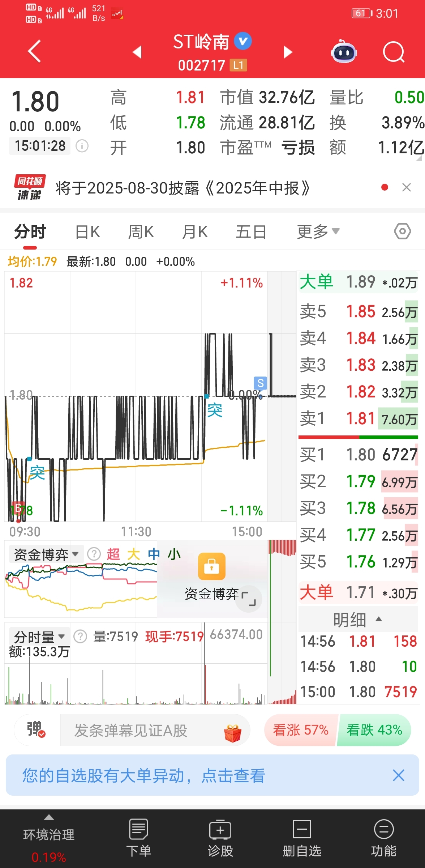This screenshot has height=868, width=425.
Task: Open 诊股 stock diagnosis
Action: (x=220, y=838)
